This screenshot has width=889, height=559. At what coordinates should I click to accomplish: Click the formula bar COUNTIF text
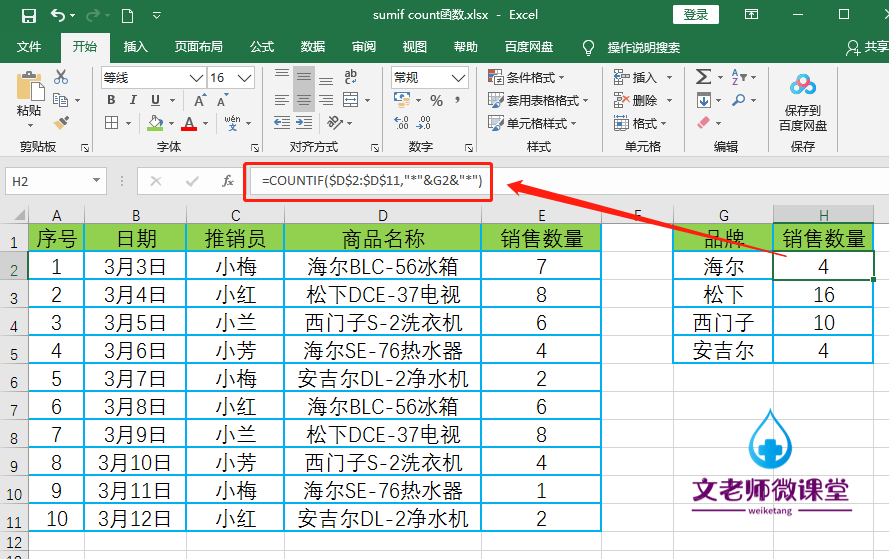(x=372, y=181)
